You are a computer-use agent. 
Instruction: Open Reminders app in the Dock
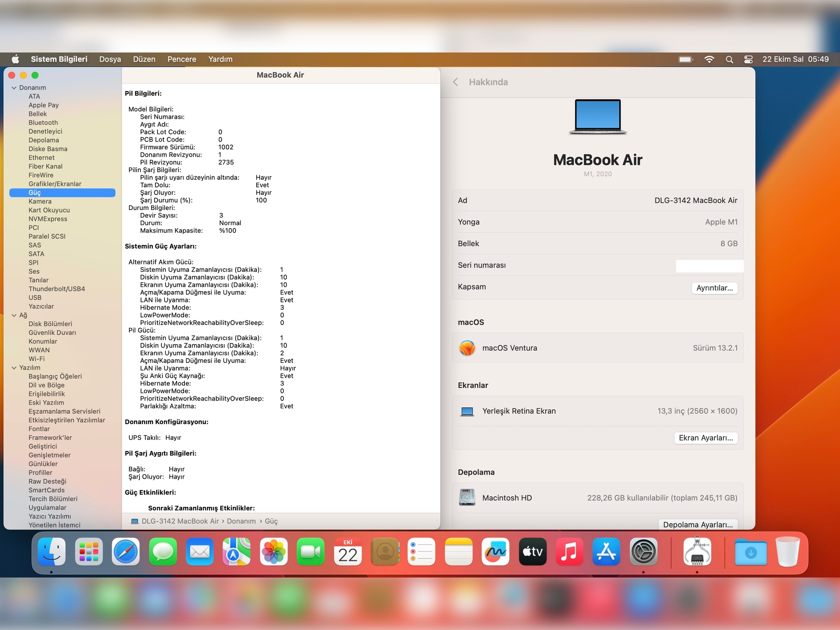(x=422, y=551)
